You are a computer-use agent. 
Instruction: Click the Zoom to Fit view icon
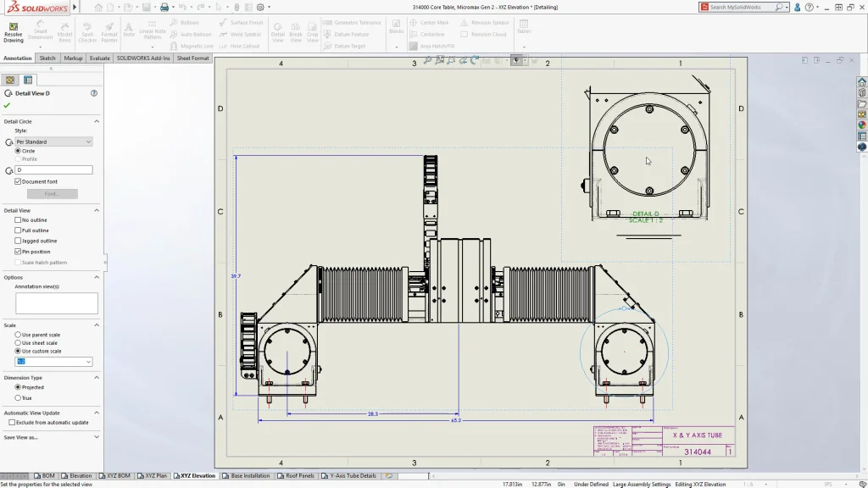click(x=429, y=61)
